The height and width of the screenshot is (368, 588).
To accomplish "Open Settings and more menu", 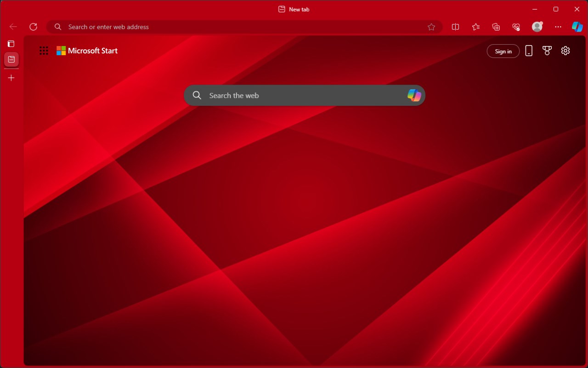I will pos(558,27).
